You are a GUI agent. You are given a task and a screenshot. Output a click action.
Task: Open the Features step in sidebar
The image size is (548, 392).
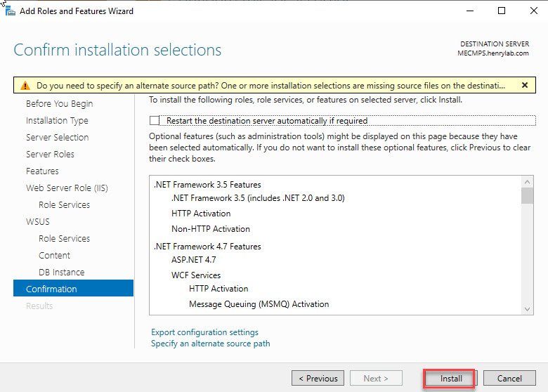pyautogui.click(x=42, y=171)
